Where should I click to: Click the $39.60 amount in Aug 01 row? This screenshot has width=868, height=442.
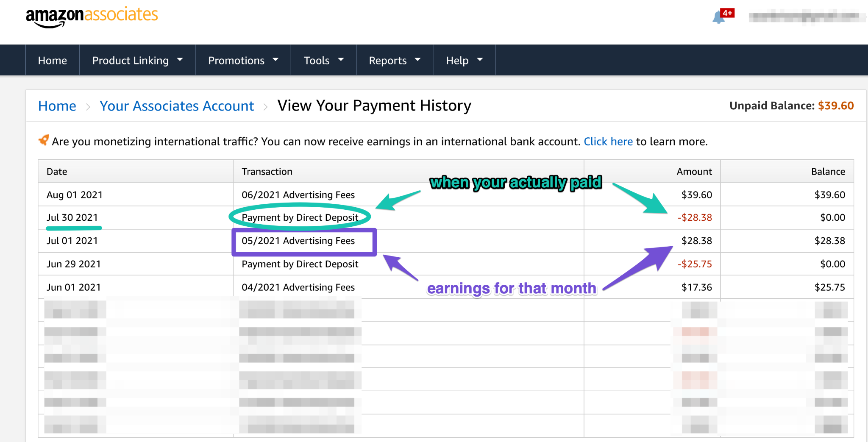pyautogui.click(x=697, y=195)
